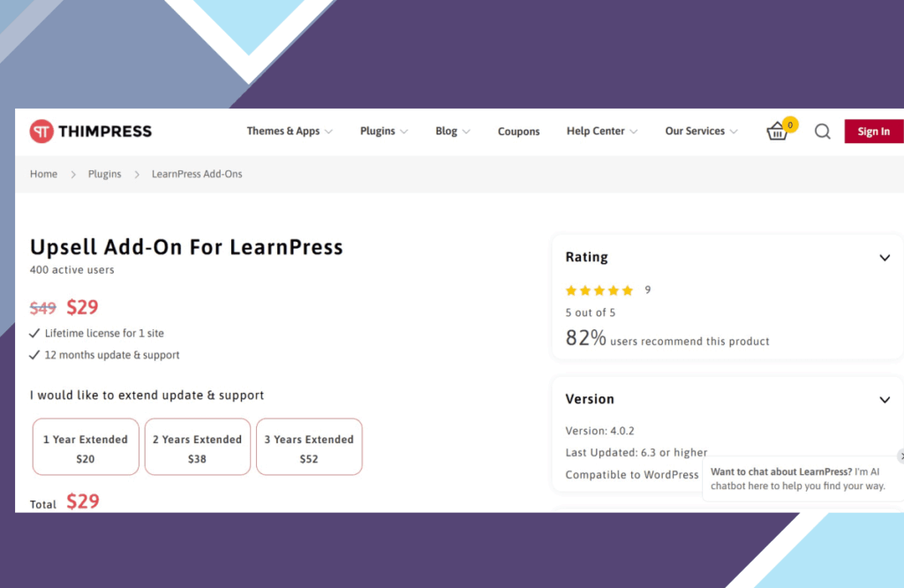Open the LearnPress Add-Ons breadcrumb link

pos(197,174)
